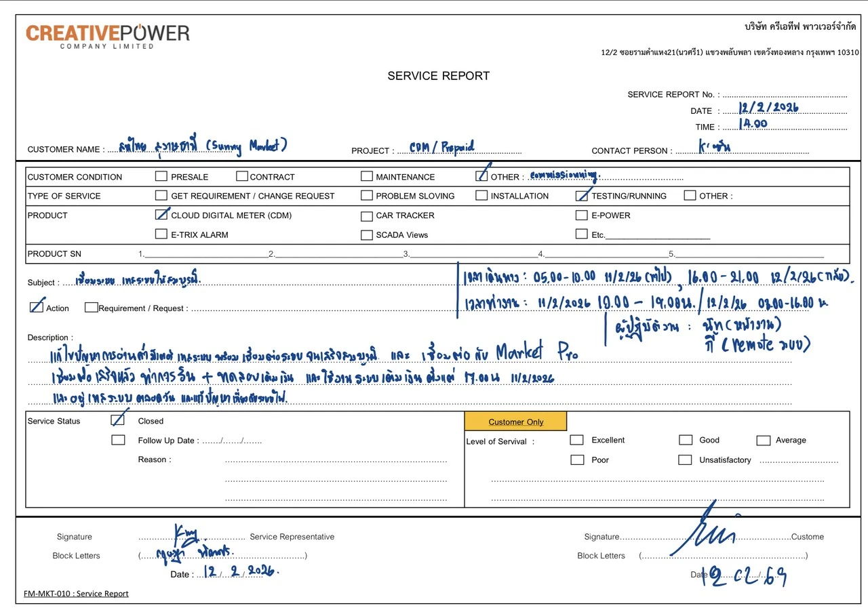Click the yellow Customer Only label

[515, 422]
